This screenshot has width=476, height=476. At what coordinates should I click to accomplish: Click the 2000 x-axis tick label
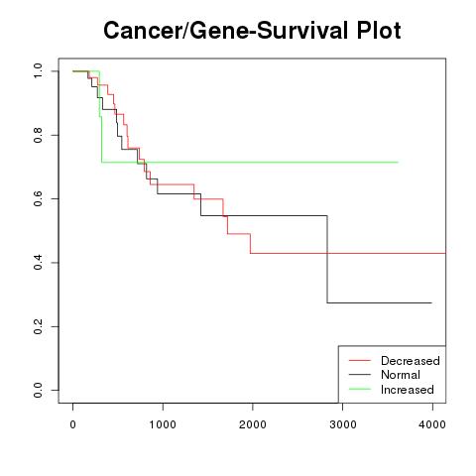(253, 424)
